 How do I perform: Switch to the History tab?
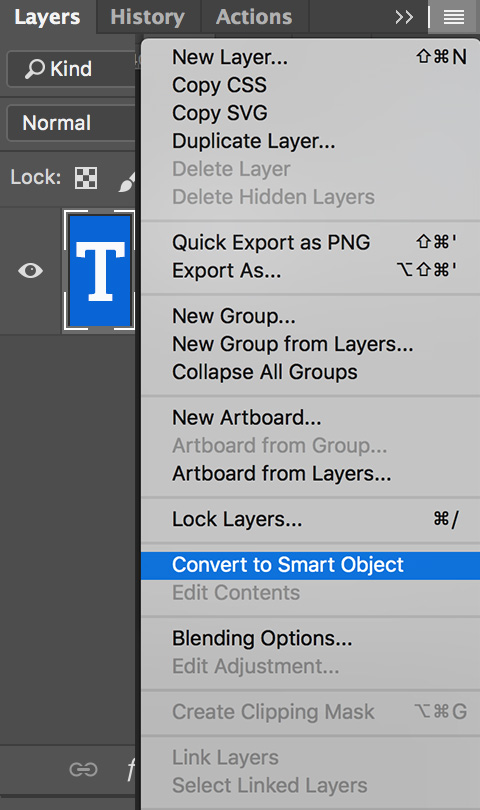[148, 17]
